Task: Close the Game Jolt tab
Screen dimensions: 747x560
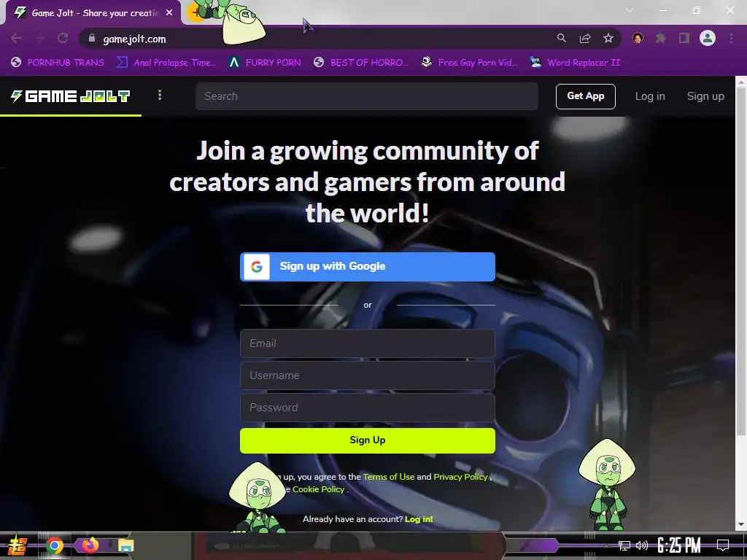Action: coord(169,13)
